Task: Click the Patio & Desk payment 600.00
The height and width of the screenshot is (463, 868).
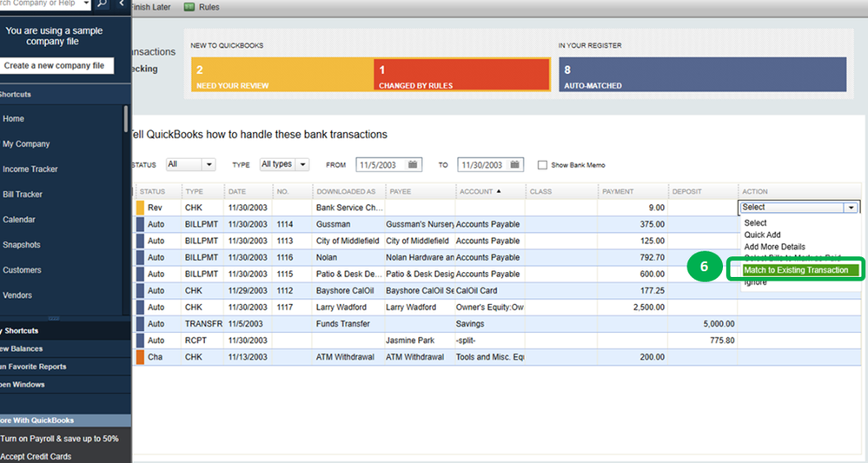Action: 653,274
